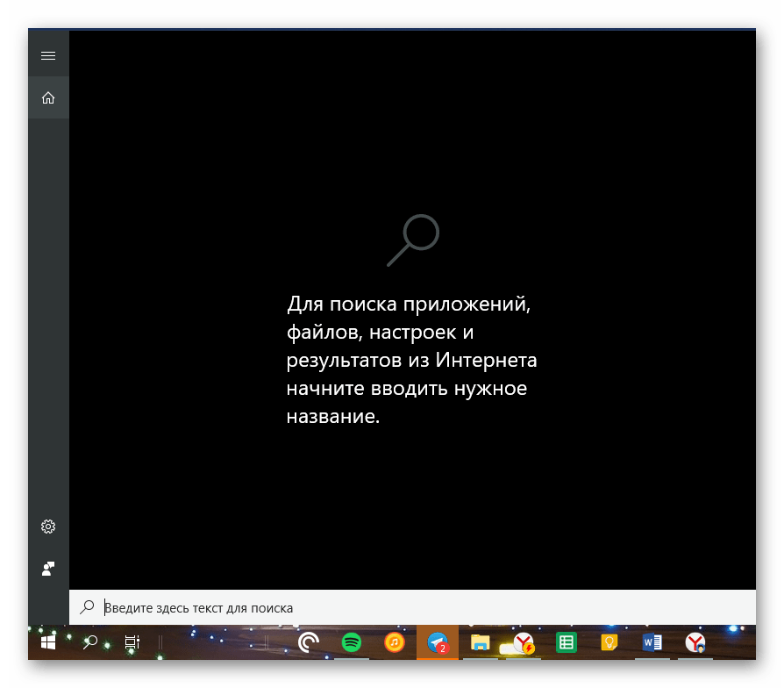Focus the 'Введите здесь текст для поиска' field
The image size is (784, 688).
(421, 607)
